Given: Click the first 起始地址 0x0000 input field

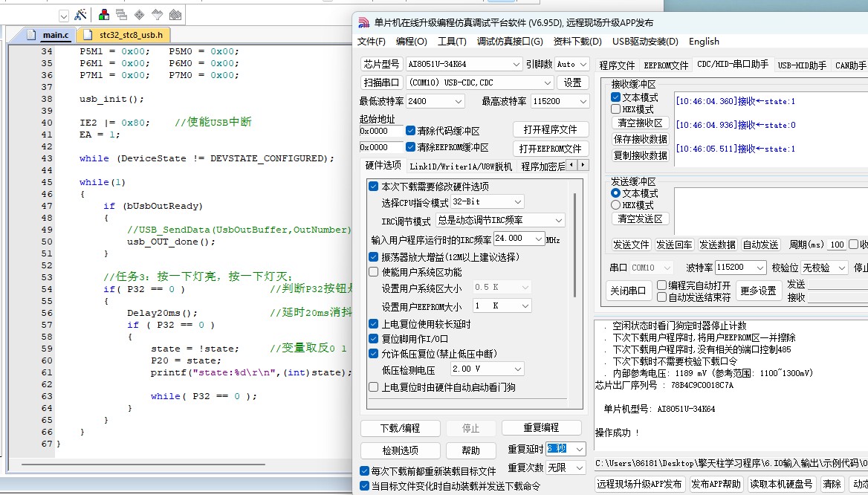Looking at the screenshot, I should pyautogui.click(x=381, y=131).
